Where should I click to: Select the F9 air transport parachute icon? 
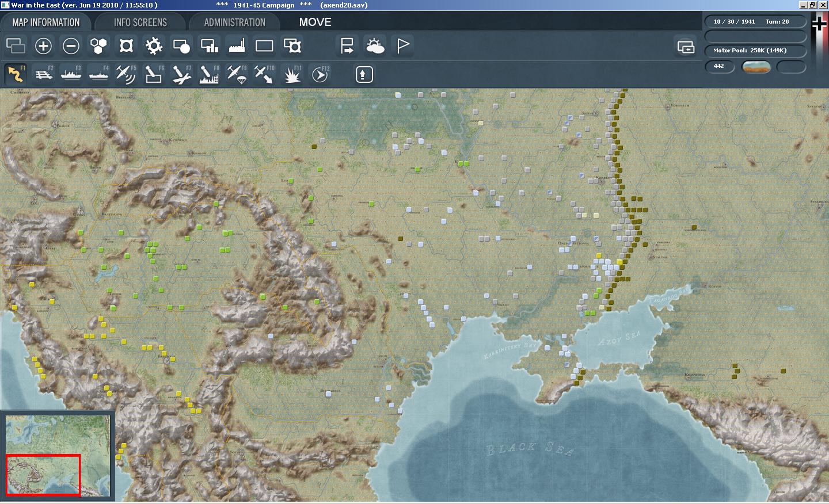(x=237, y=75)
